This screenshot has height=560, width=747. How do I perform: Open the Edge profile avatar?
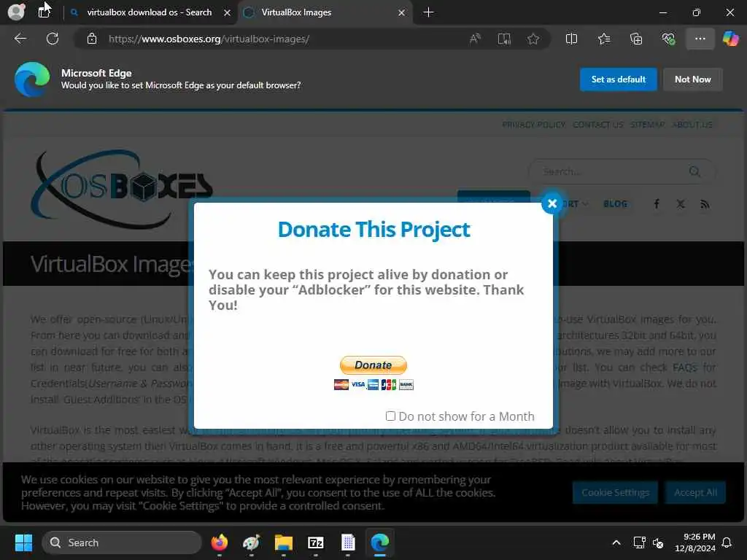16,12
